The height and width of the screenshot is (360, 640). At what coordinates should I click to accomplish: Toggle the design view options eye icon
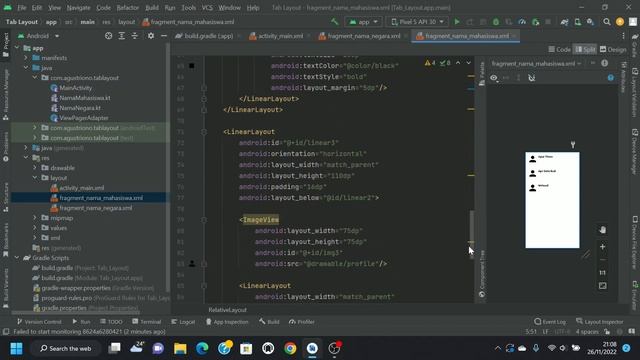[494, 78]
